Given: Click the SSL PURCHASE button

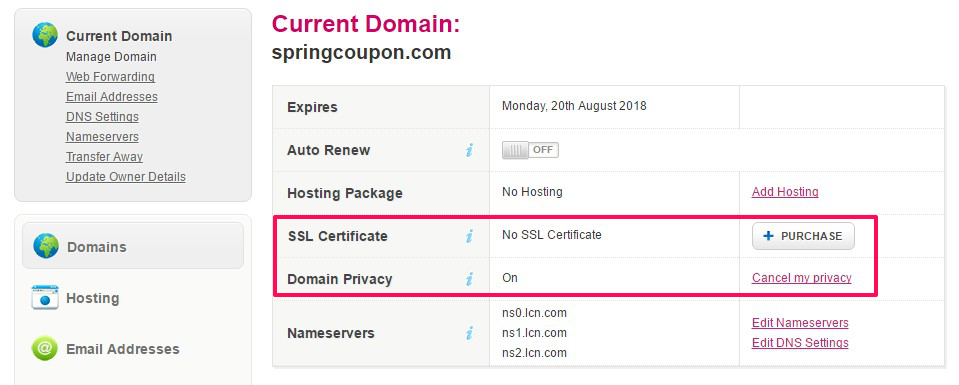Looking at the screenshot, I should point(803,236).
